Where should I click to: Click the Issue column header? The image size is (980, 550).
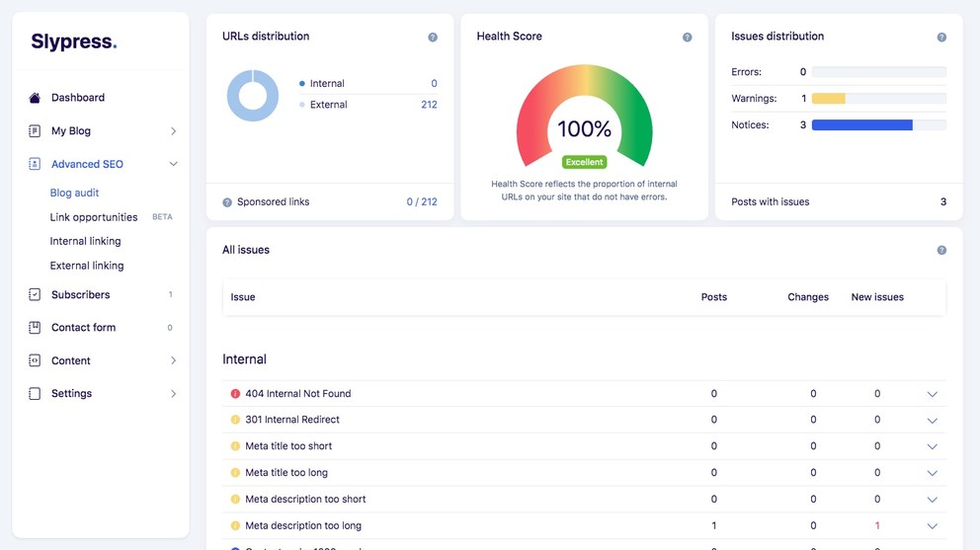pyautogui.click(x=242, y=297)
